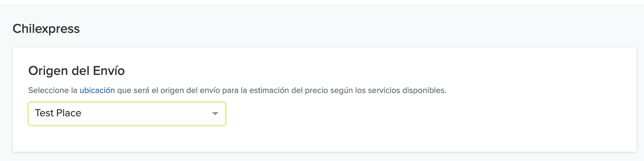
Task: Click the 'Seleccione la' description text
Action: tap(53, 90)
